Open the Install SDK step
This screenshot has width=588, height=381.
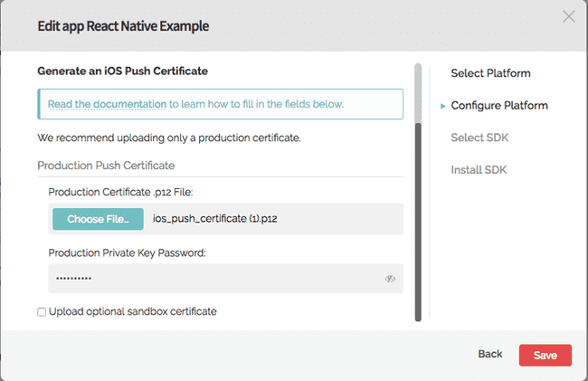point(479,170)
